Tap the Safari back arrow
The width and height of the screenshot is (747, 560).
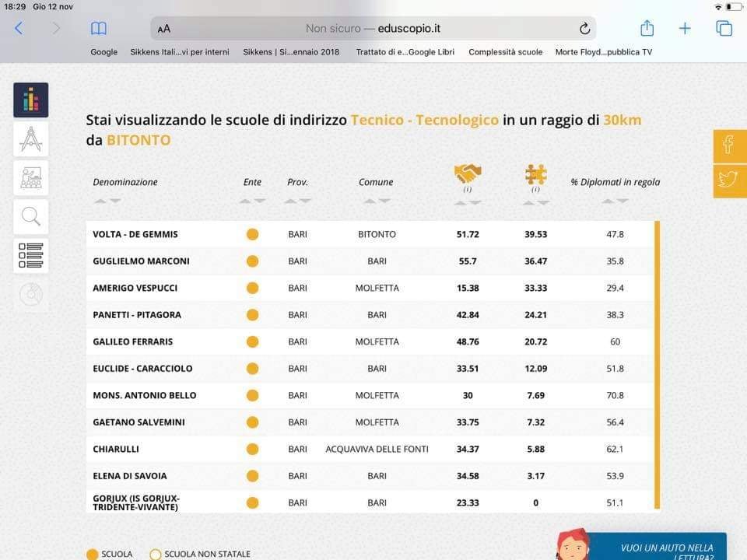[x=19, y=29]
